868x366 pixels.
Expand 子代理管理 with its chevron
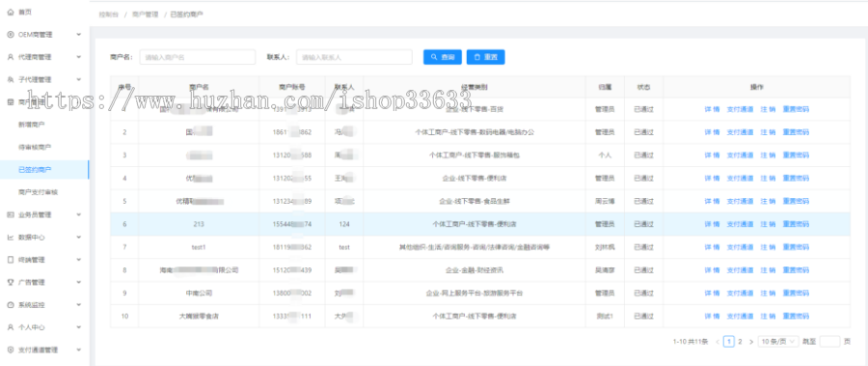79,79
